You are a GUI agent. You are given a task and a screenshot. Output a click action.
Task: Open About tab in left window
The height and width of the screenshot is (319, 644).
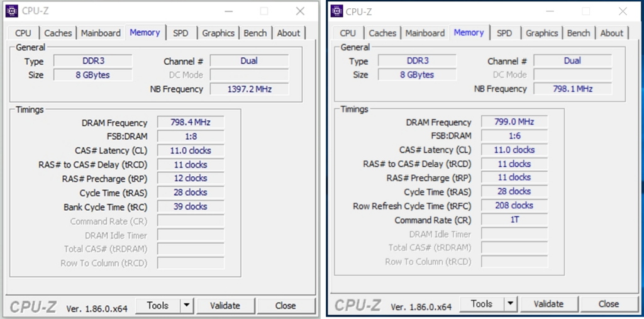288,33
